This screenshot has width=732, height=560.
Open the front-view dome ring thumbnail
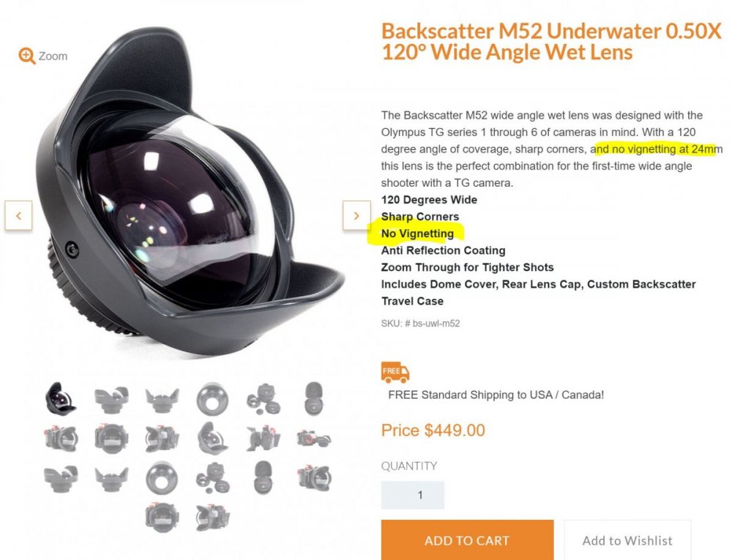pos(212,398)
